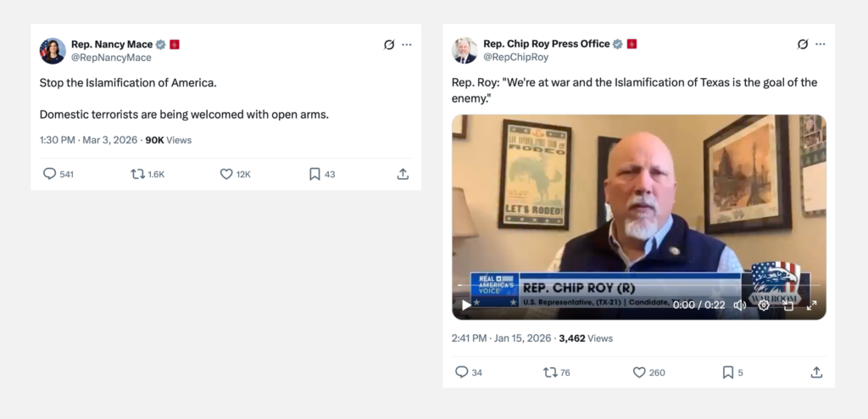The image size is (868, 419).
Task: Reply to Chip Roy Press Office post
Action: coord(462,372)
